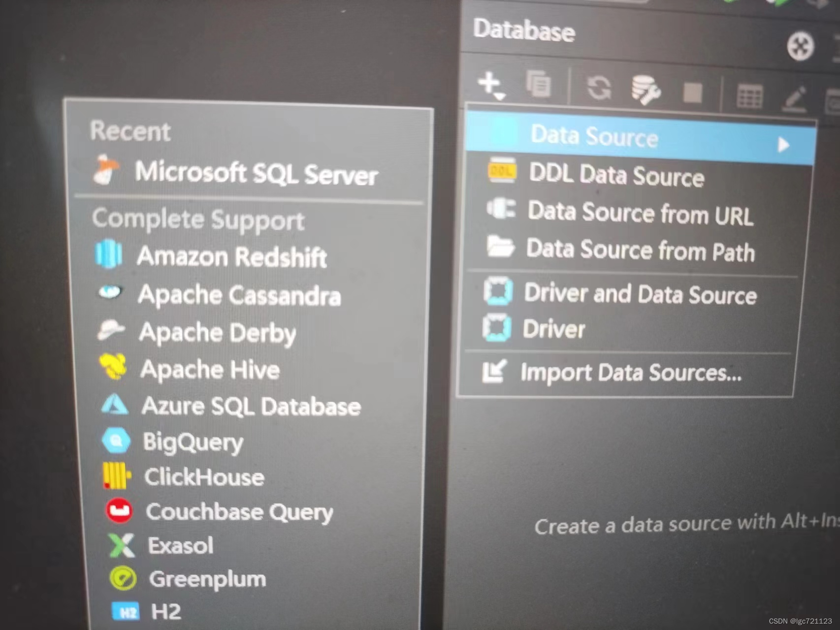Viewport: 840px width, 630px height.
Task: Click the Apache Hive bee icon
Action: [x=113, y=367]
